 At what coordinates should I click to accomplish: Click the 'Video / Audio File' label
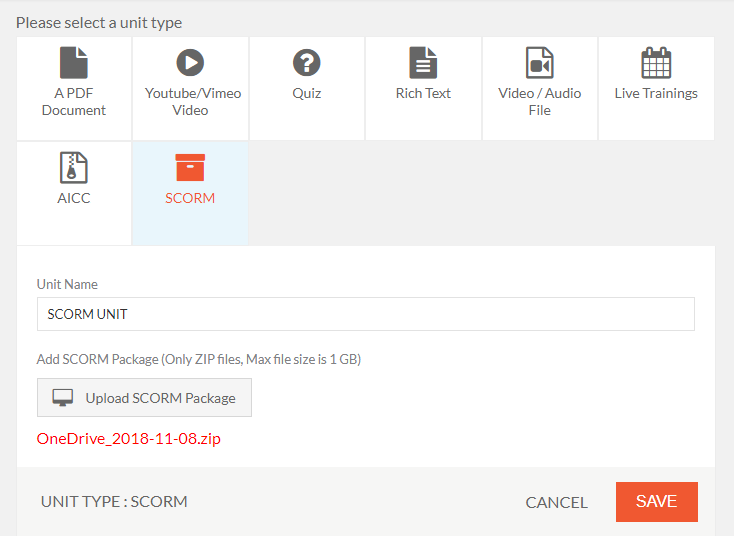pyautogui.click(x=539, y=102)
